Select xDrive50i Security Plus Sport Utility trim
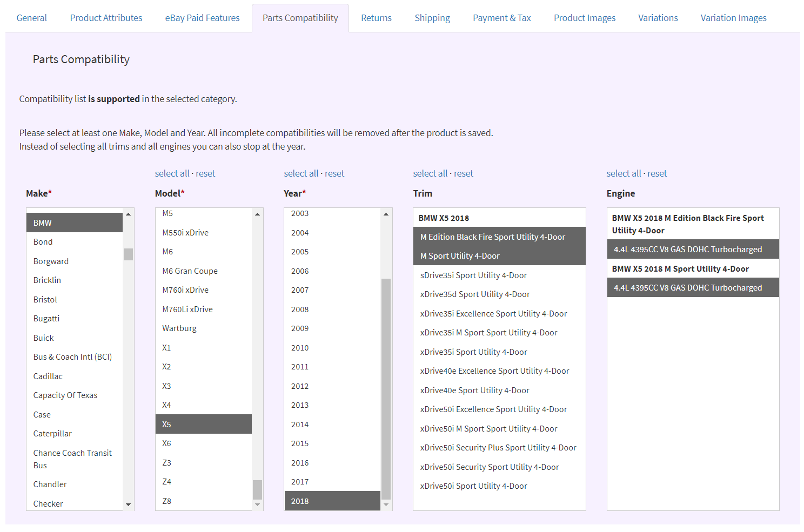 [499, 448]
